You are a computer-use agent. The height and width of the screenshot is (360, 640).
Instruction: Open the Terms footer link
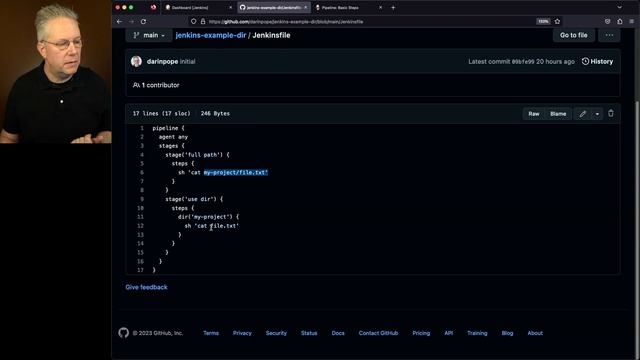point(211,333)
